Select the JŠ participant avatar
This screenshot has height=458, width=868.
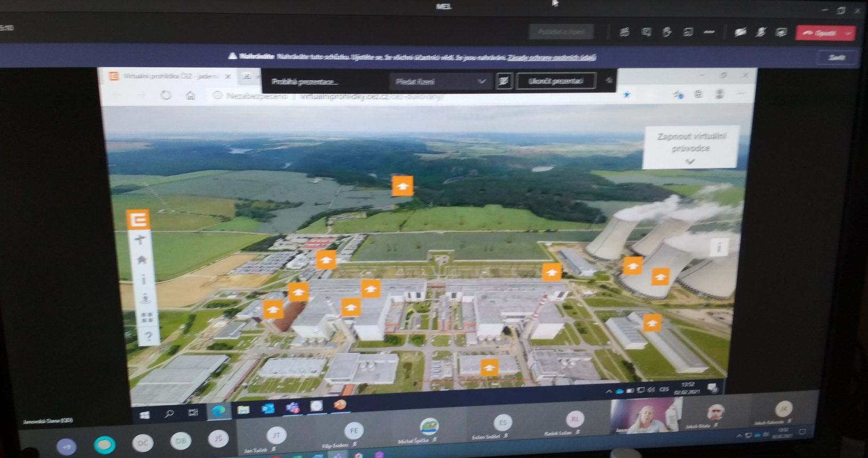click(218, 439)
